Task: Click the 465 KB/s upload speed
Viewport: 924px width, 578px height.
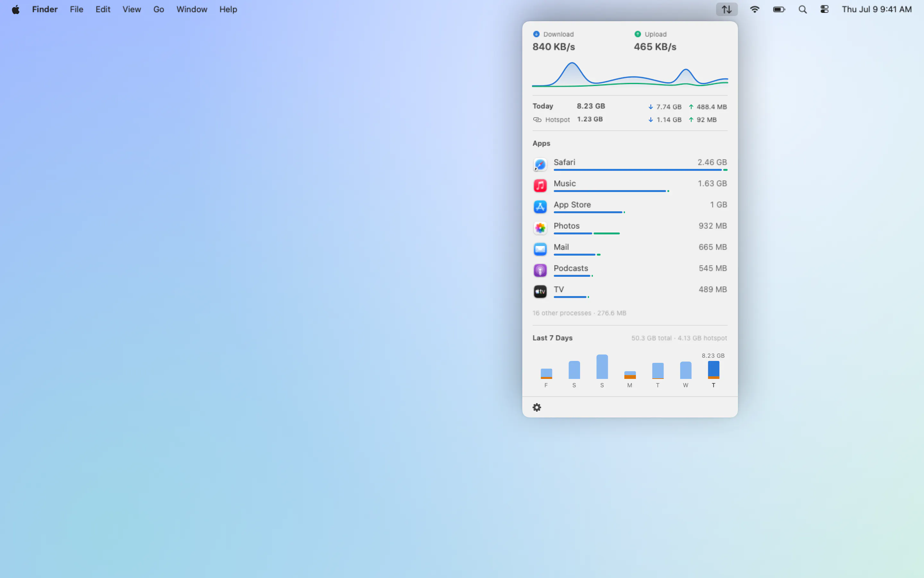Action: point(655,47)
